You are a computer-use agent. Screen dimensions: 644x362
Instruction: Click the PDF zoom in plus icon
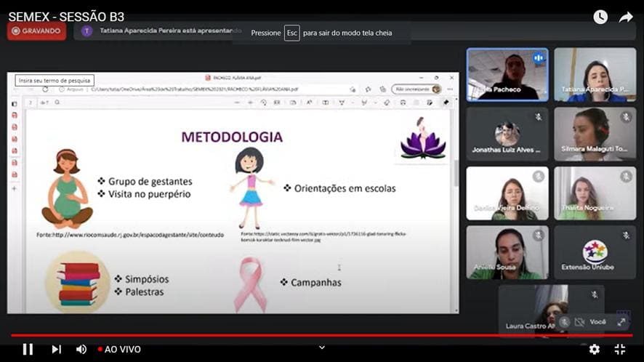coord(250,102)
